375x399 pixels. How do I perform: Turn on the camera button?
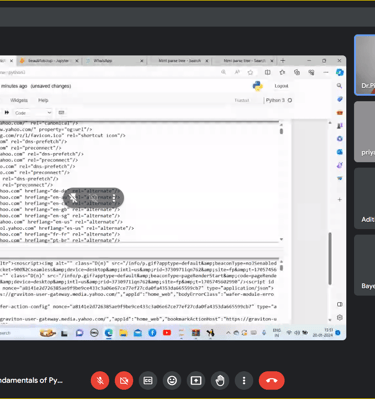pyautogui.click(x=124, y=380)
